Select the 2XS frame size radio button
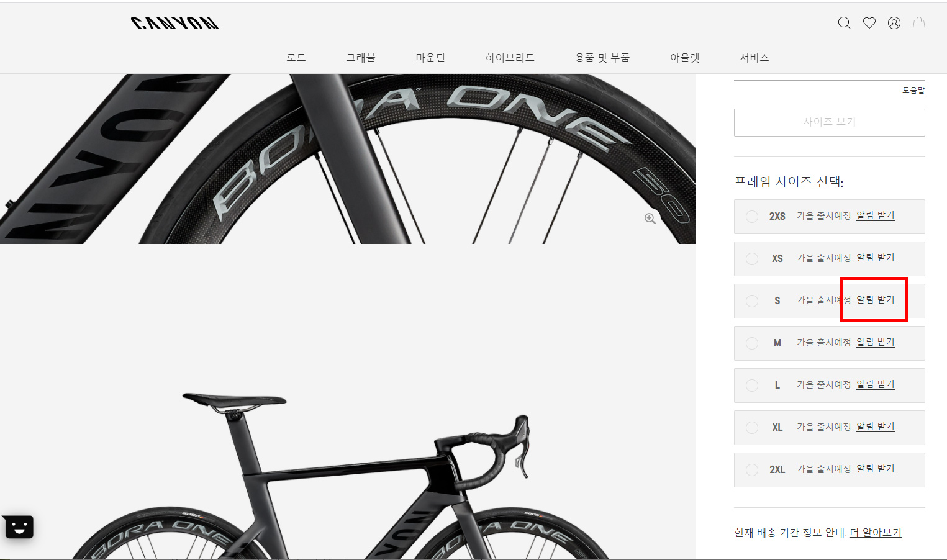The width and height of the screenshot is (947, 560). (752, 216)
